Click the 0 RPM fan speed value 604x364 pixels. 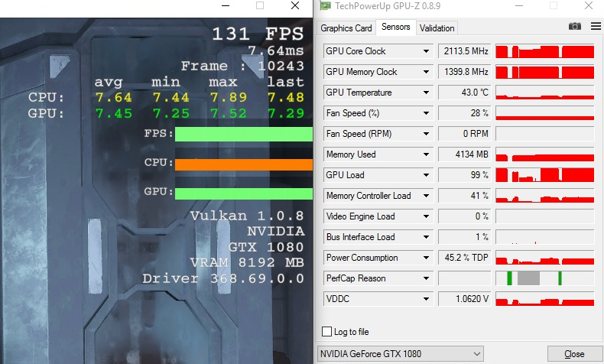[465, 134]
